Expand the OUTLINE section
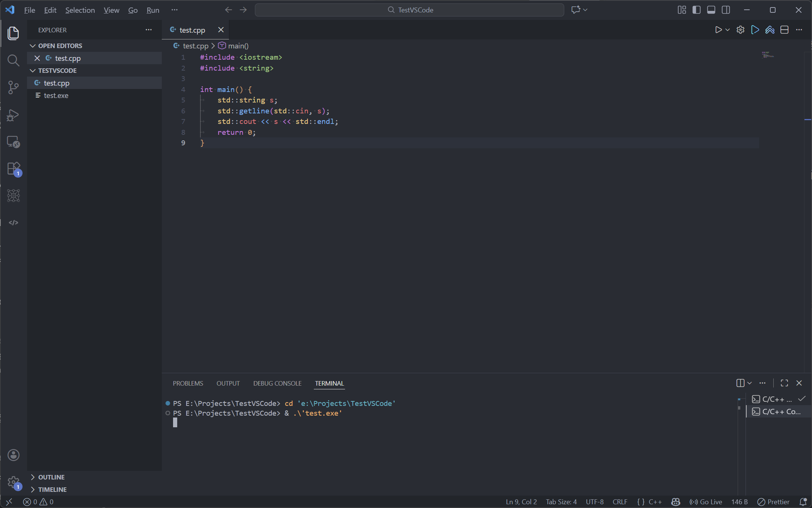The image size is (812, 508). (51, 477)
